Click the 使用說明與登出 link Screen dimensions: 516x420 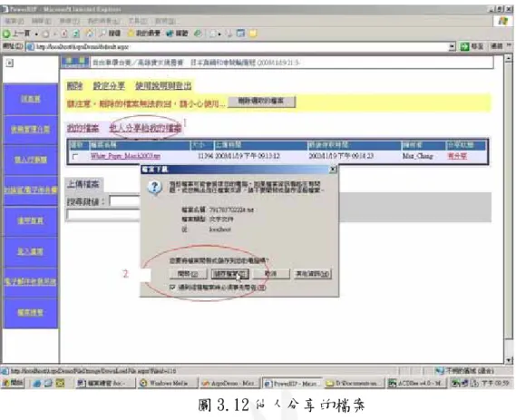[163, 86]
